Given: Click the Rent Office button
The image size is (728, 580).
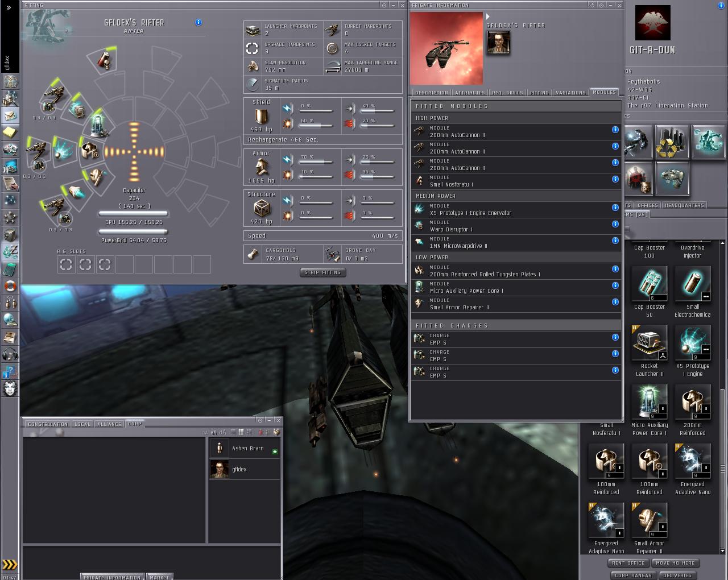Looking at the screenshot, I should pyautogui.click(x=628, y=564).
